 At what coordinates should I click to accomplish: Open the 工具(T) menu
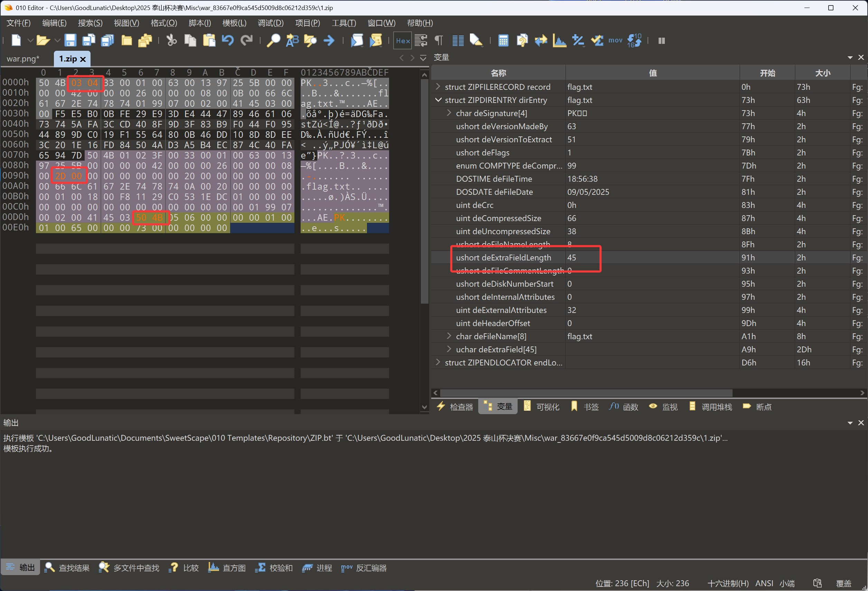point(344,23)
